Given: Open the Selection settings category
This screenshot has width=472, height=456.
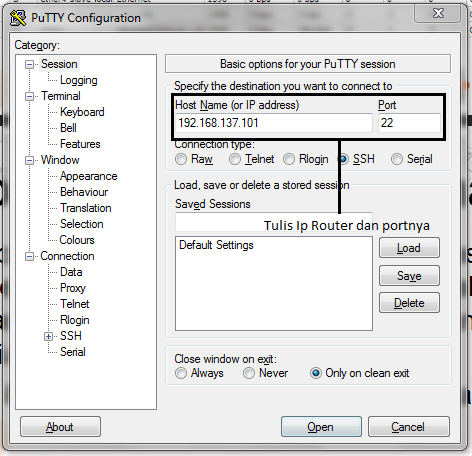Looking at the screenshot, I should tap(82, 224).
